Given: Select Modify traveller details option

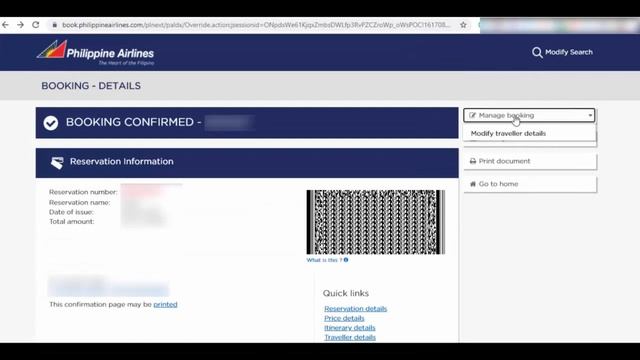Looking at the screenshot, I should tap(508, 133).
